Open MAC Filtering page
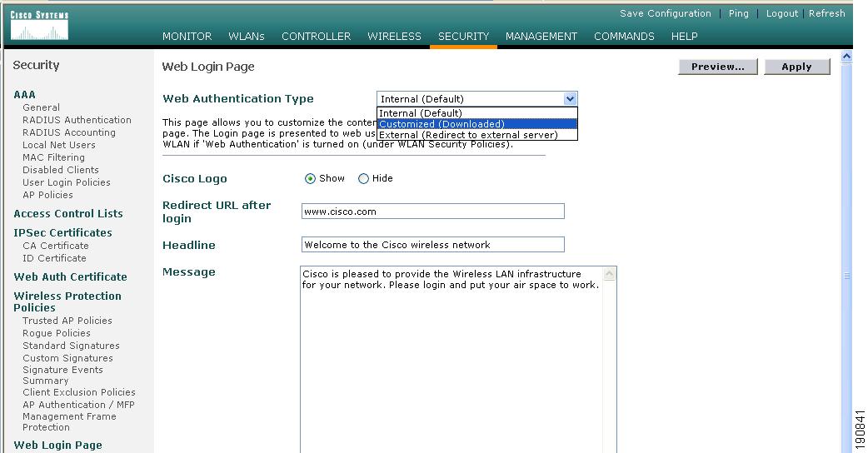The width and height of the screenshot is (868, 453). [x=53, y=157]
